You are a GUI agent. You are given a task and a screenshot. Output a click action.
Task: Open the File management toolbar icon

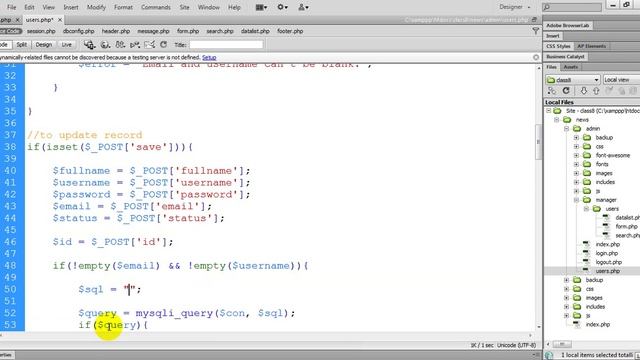[120, 44]
